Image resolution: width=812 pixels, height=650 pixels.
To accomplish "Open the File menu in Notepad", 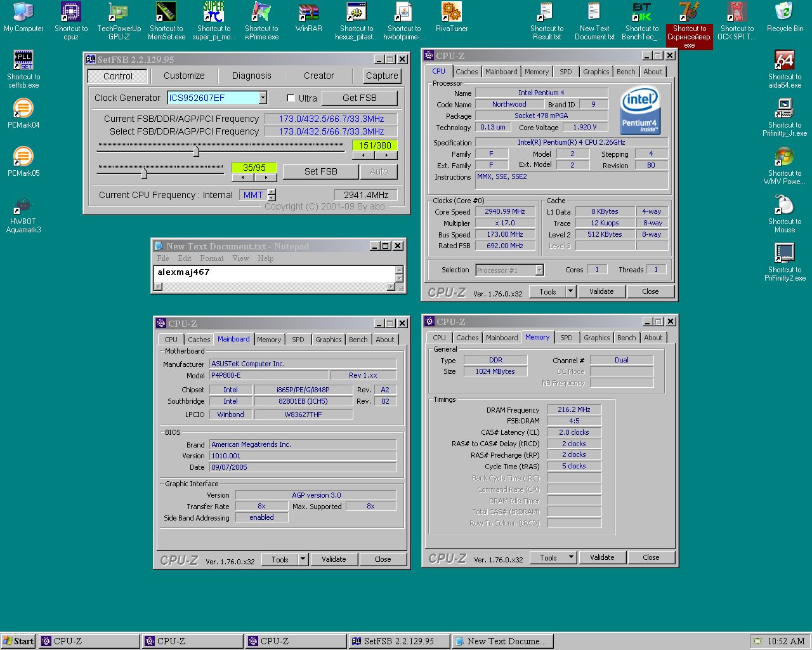I will click(x=163, y=258).
